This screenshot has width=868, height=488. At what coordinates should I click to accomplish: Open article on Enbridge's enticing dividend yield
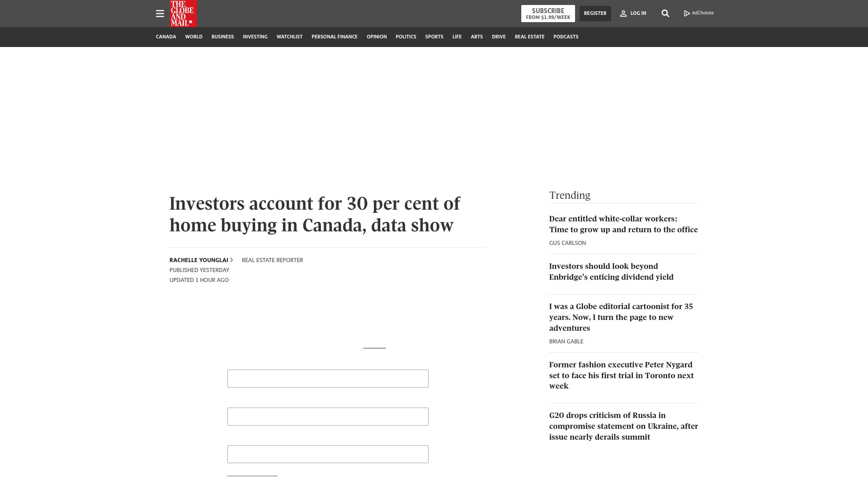click(611, 272)
